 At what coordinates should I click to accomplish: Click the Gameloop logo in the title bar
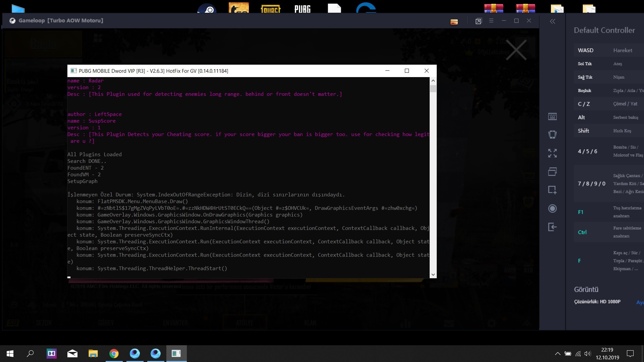coord(12,21)
